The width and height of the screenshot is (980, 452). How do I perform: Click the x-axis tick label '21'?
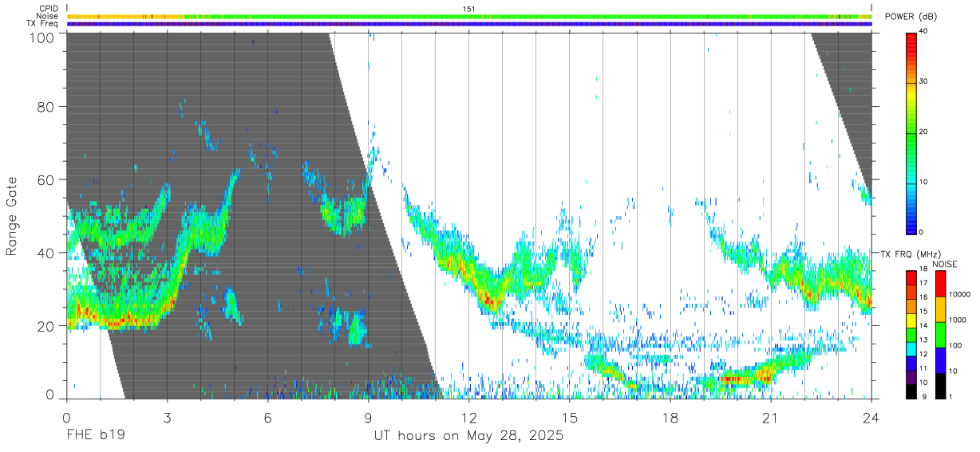[770, 419]
